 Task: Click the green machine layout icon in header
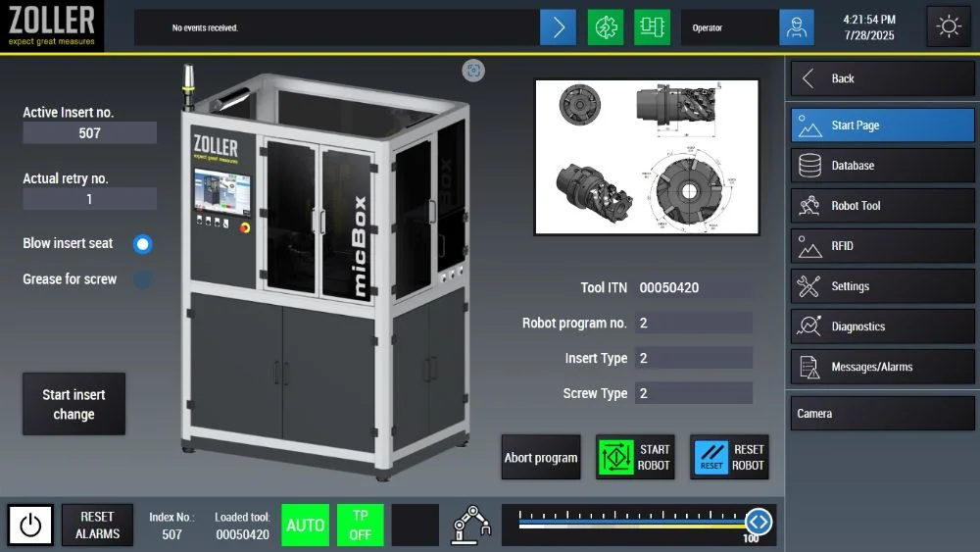(x=652, y=27)
